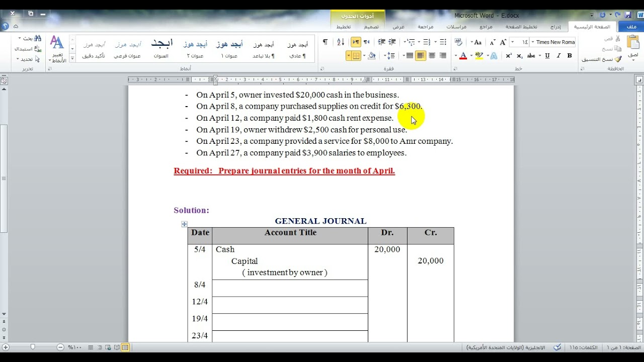Screen dimensions: 644x362
Task: Click zoom in plus icon
Action: point(6,347)
